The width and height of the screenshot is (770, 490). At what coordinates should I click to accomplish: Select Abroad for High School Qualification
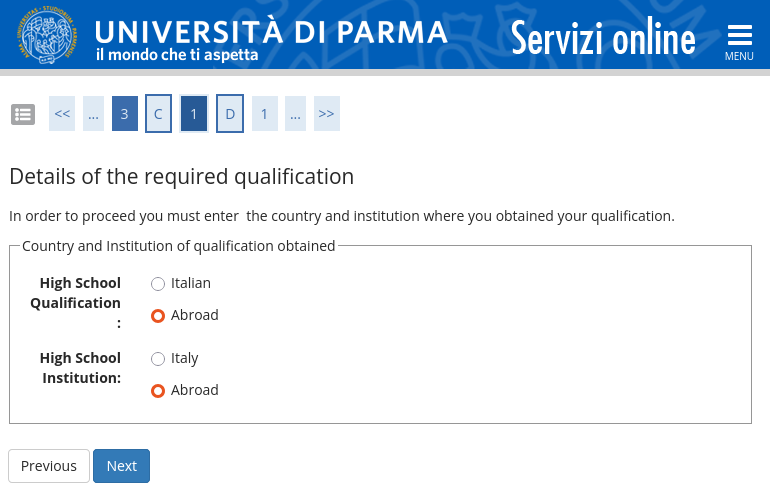158,316
